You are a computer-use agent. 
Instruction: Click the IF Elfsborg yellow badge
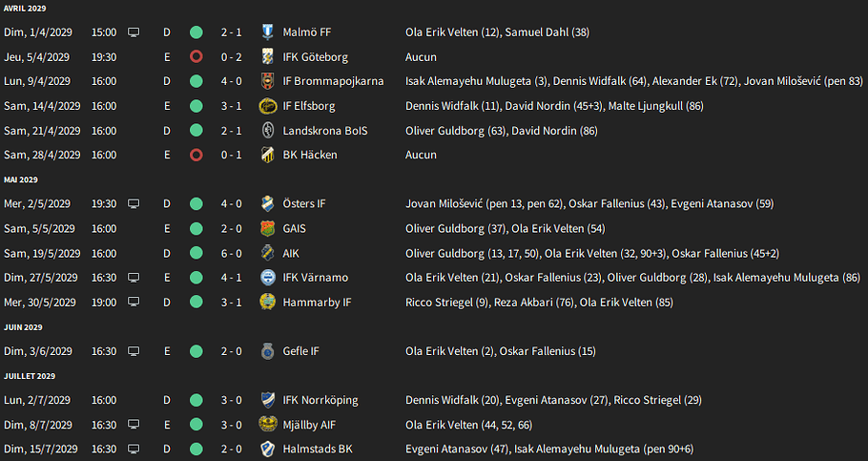click(x=267, y=106)
